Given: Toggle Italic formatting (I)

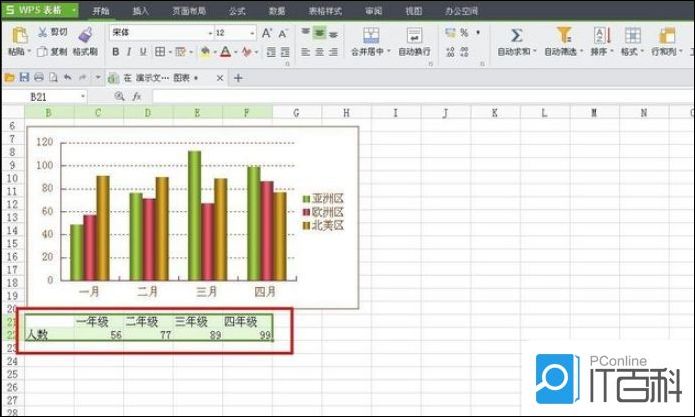Looking at the screenshot, I should click(x=129, y=52).
